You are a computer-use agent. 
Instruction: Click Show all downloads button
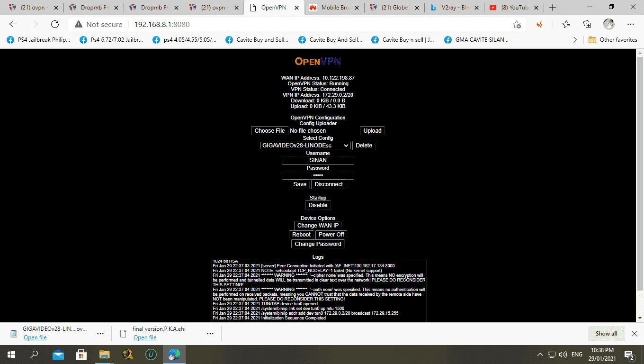(606, 334)
